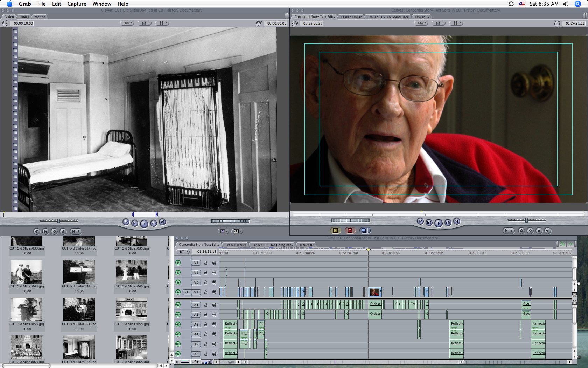Open the volume control in menu bar
Screen dimensions: 588x368
(x=566, y=4)
